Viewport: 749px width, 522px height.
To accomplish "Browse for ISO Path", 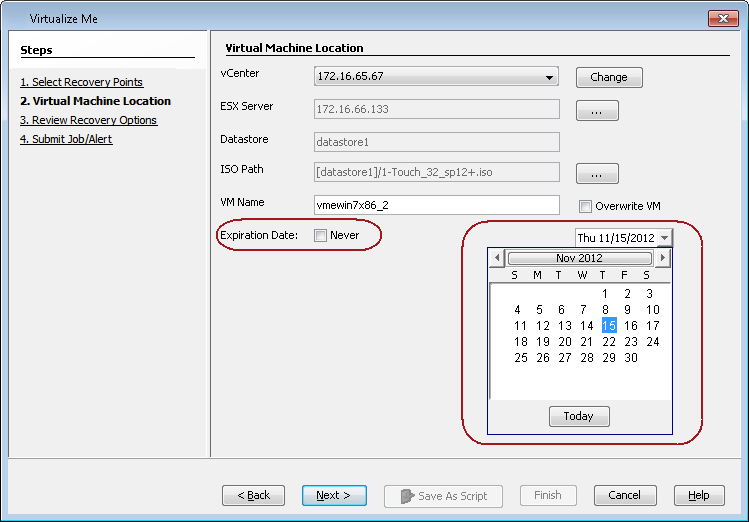I will (597, 174).
